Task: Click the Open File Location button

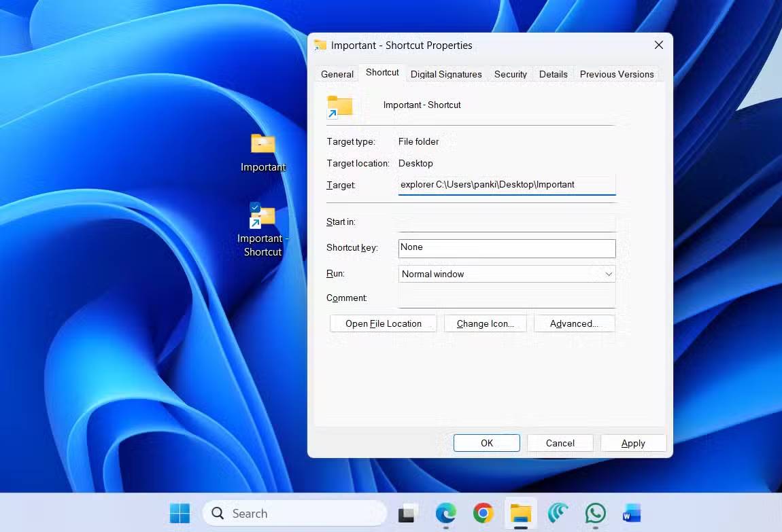Action: coord(383,323)
